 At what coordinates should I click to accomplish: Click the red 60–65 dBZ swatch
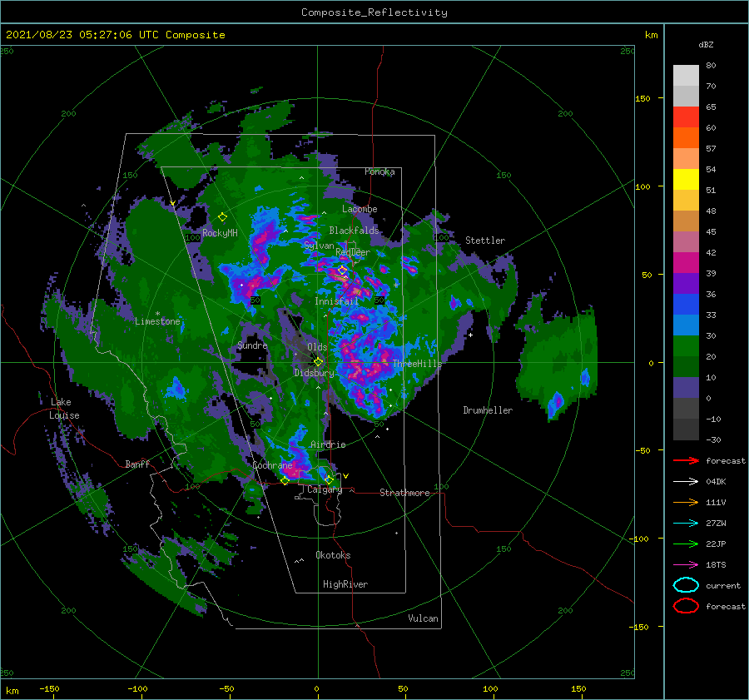click(686, 117)
